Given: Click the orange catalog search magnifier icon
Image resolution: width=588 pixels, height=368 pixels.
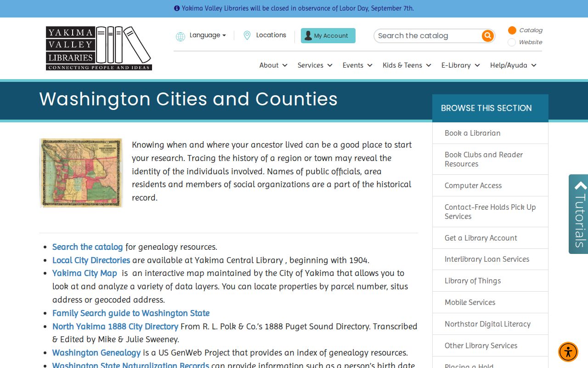Looking at the screenshot, I should pos(487,35).
